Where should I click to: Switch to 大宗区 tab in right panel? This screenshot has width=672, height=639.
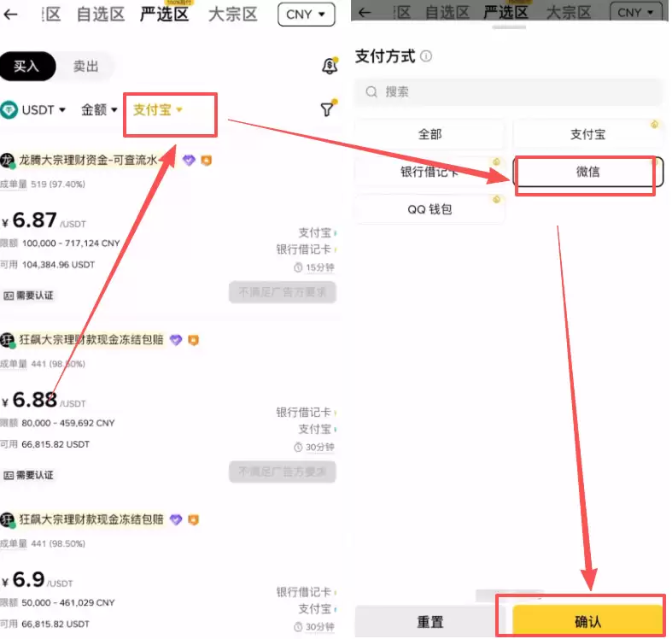[569, 13]
